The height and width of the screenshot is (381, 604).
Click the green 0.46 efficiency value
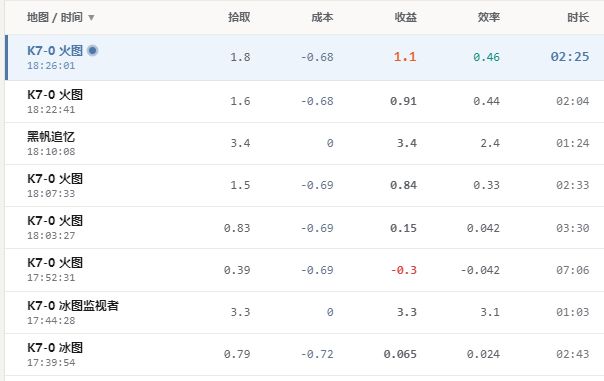pos(486,57)
